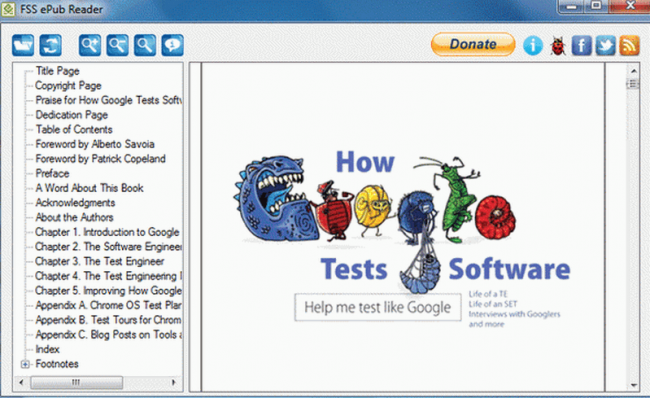Click the page view scroll down arrow
The image size is (650, 398).
tap(634, 385)
